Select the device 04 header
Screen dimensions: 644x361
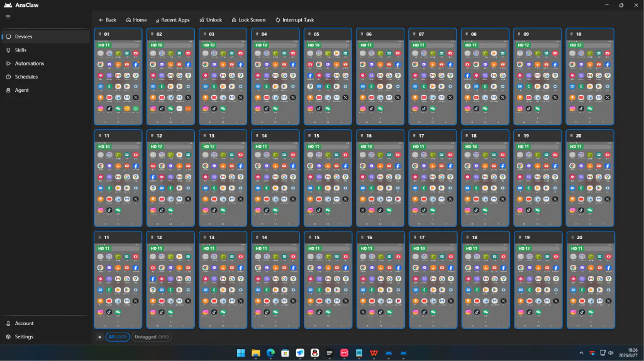[x=275, y=34]
